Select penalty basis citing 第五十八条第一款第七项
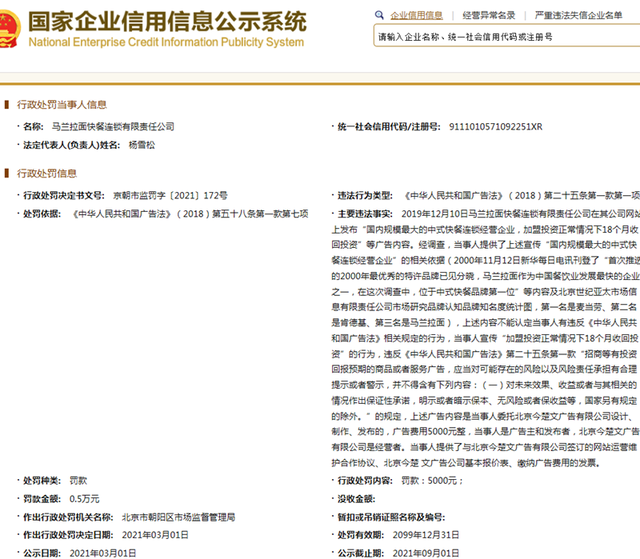Image resolution: width=640 pixels, height=559 pixels. (x=190, y=214)
